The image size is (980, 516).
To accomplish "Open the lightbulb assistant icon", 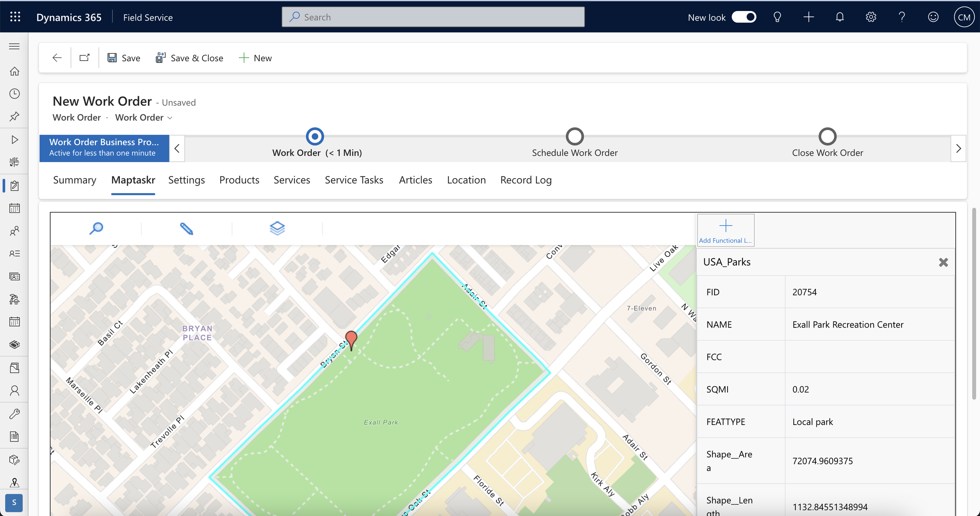I will tap(777, 17).
